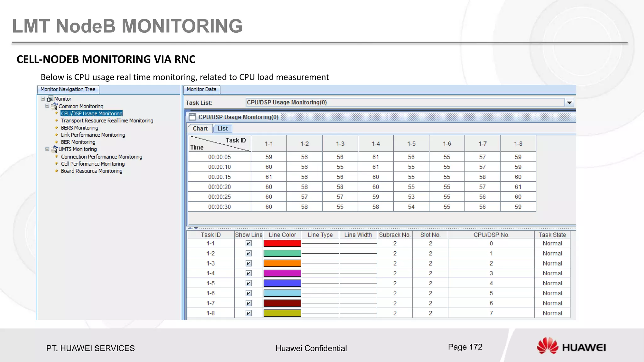Image resolution: width=644 pixels, height=362 pixels.
Task: Open Connection Performance Monitoring item
Action: pyautogui.click(x=102, y=156)
